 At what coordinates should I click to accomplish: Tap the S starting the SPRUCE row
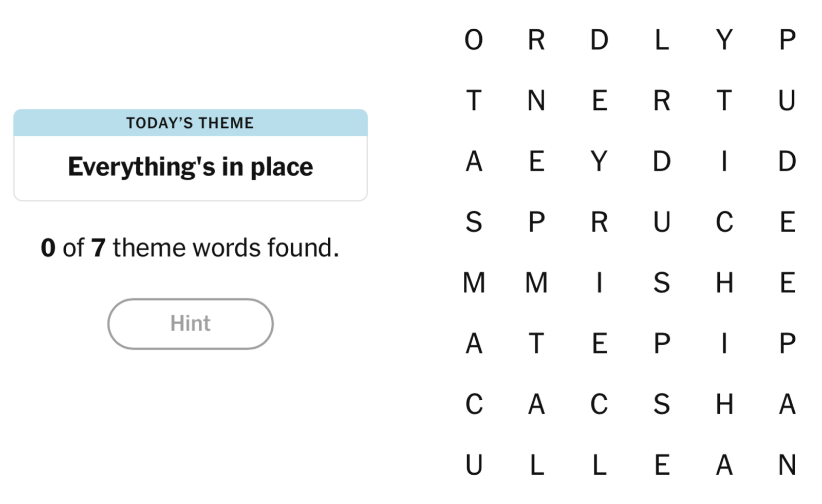[474, 222]
